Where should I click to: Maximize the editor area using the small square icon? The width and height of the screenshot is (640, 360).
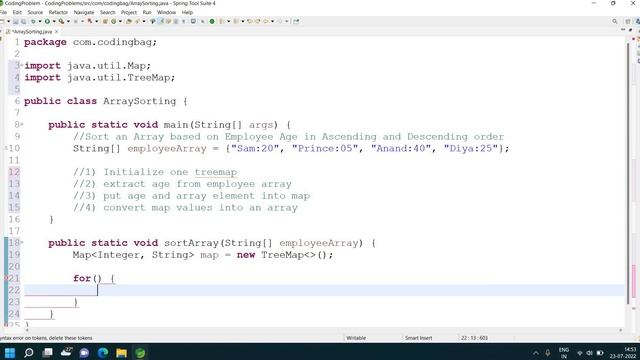(630, 30)
